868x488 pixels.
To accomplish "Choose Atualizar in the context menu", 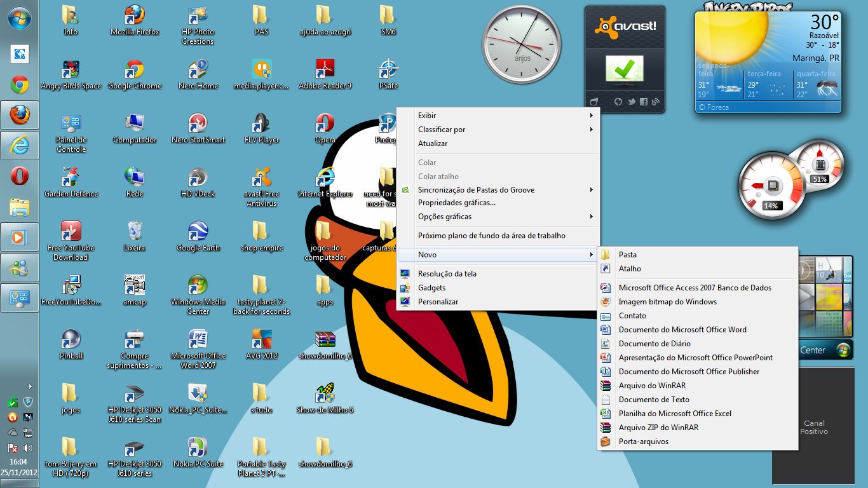I will pyautogui.click(x=498, y=144).
